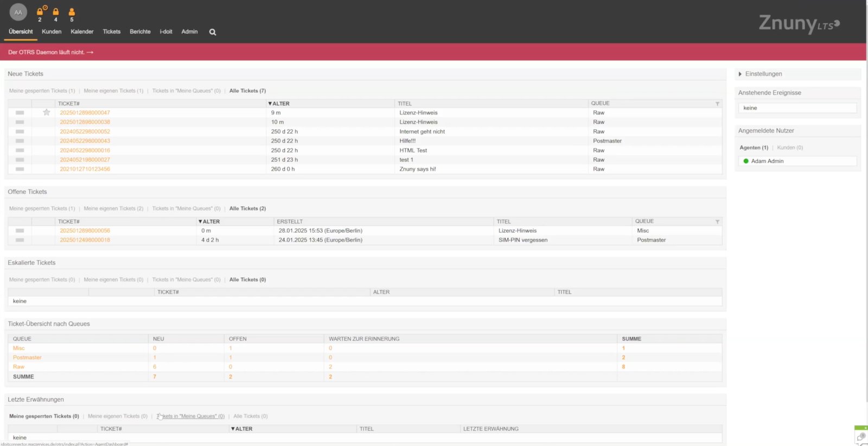This screenshot has width=868, height=446.
Task: Sort Offene Tickets by QUEUE column
Action: coord(644,221)
